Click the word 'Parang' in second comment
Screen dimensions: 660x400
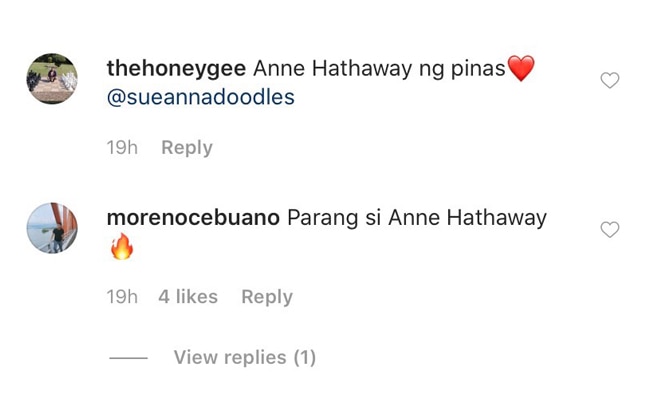click(x=322, y=219)
